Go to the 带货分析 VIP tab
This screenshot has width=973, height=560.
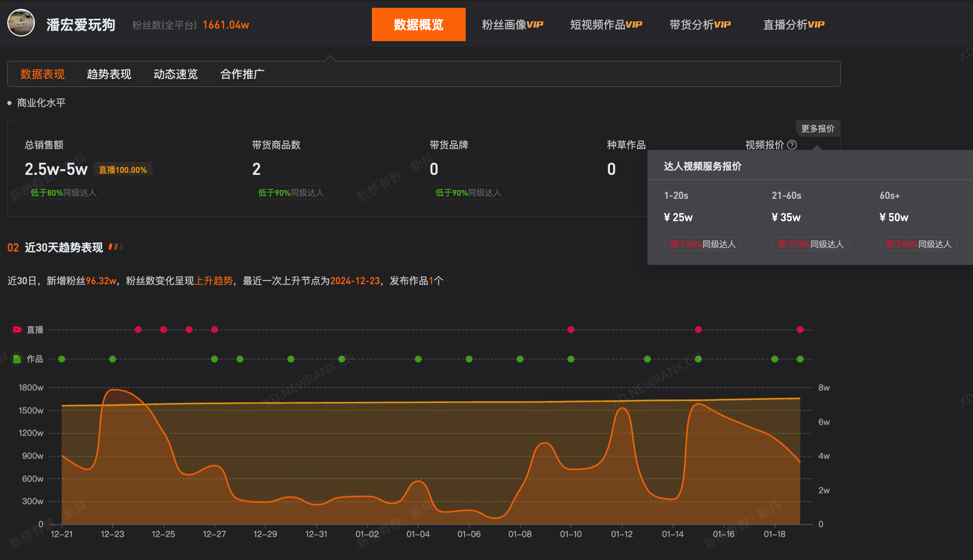(700, 24)
